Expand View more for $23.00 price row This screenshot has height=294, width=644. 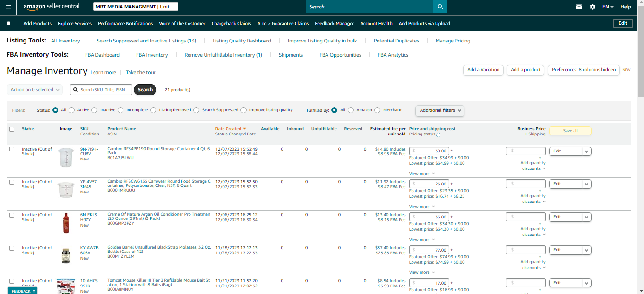[x=421, y=207]
